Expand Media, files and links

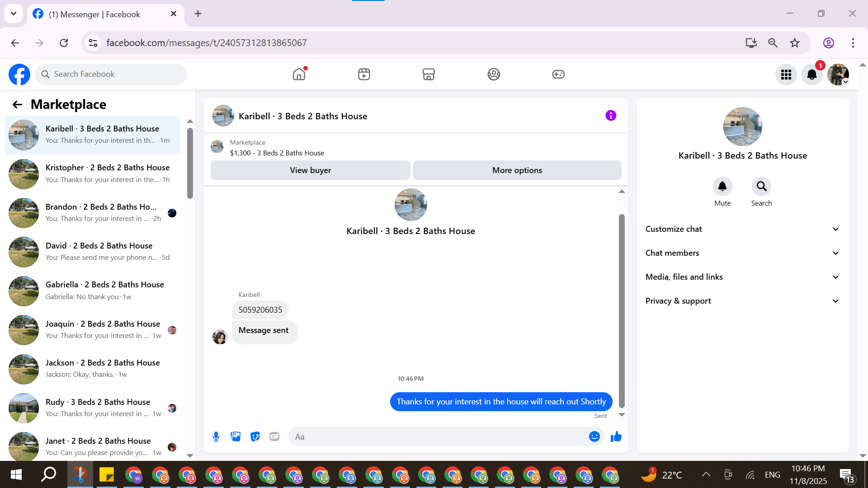pyautogui.click(x=742, y=277)
